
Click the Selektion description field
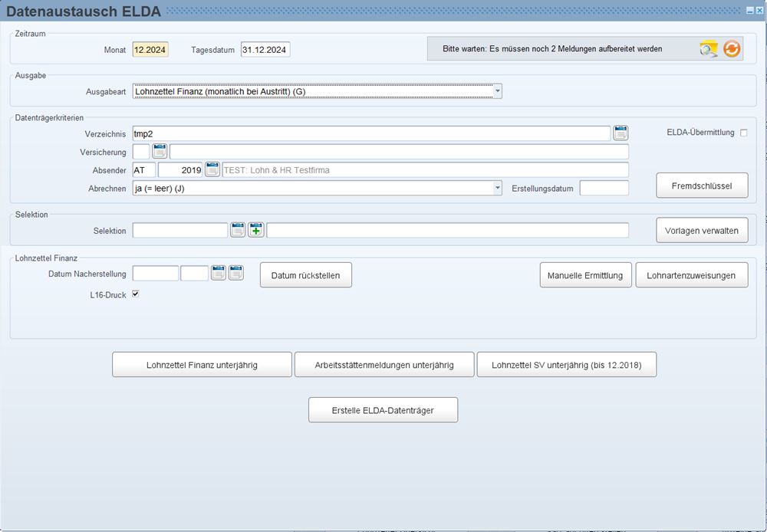click(448, 230)
